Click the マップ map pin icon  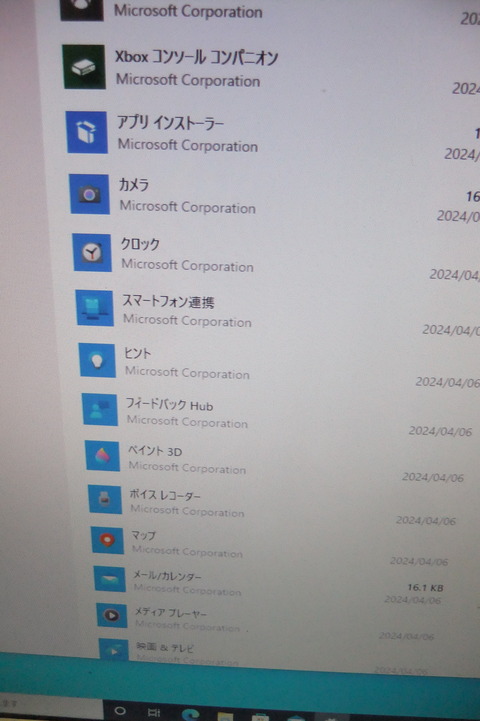click(x=108, y=540)
